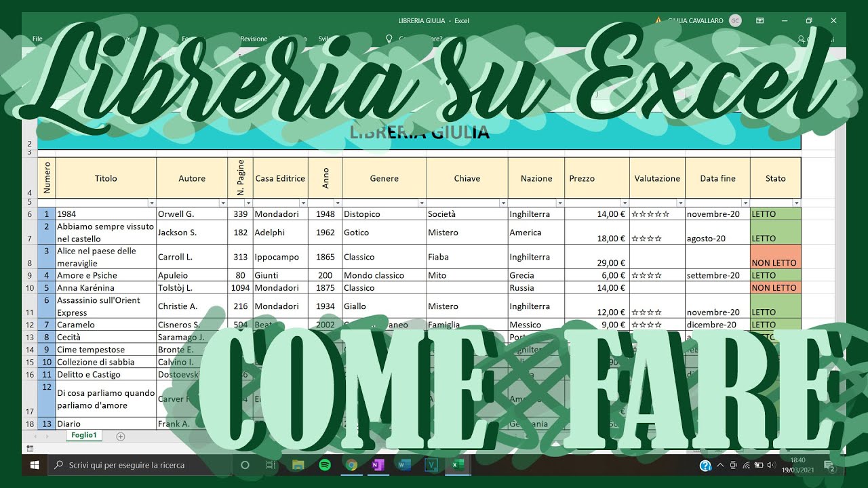The width and height of the screenshot is (868, 488).
Task: Select the red NON LETTO cell for Anna Karénina
Action: pos(775,287)
